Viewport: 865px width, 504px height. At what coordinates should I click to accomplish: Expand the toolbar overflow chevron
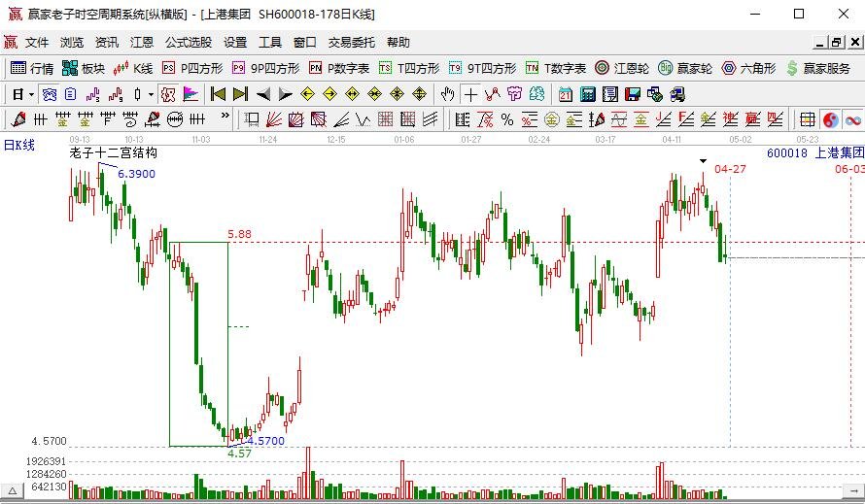pos(225,116)
